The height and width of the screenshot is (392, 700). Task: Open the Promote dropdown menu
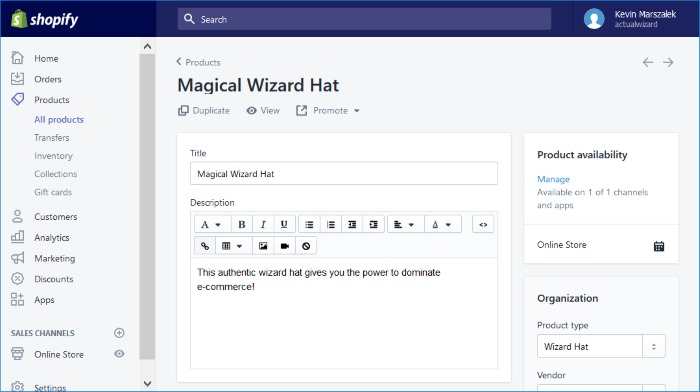pos(328,110)
